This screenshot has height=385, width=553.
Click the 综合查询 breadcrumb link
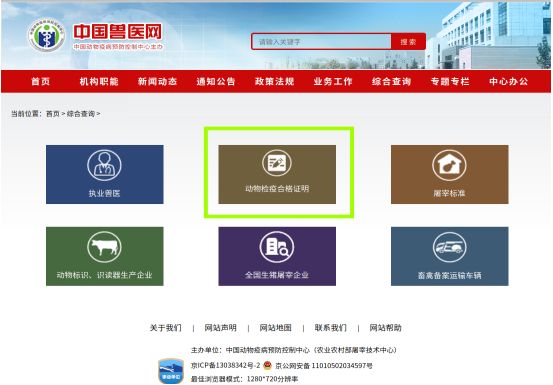(x=81, y=114)
